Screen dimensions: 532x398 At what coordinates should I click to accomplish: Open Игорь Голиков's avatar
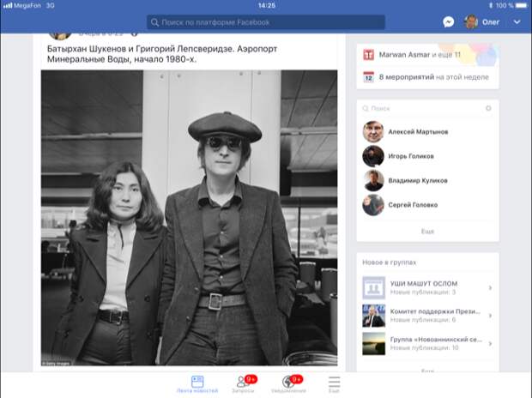(x=373, y=156)
